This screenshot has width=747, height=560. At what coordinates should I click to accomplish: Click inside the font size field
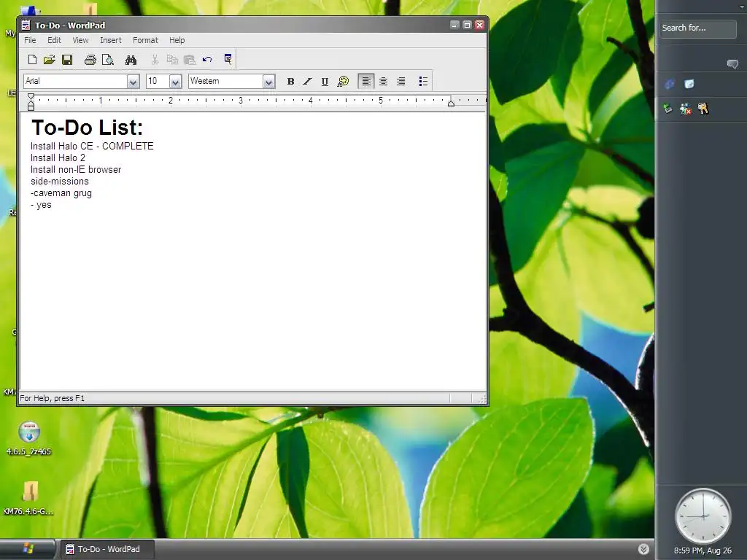158,82
